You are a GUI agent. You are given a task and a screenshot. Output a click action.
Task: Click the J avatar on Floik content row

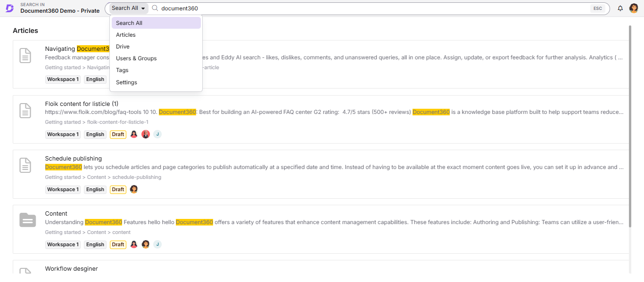point(157,134)
